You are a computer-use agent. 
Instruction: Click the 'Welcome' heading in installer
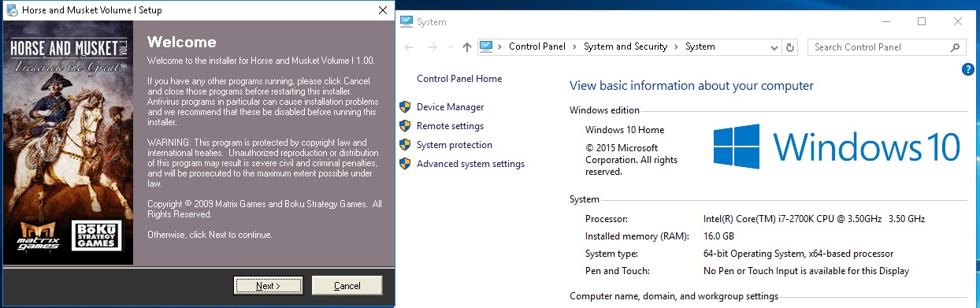(x=182, y=42)
